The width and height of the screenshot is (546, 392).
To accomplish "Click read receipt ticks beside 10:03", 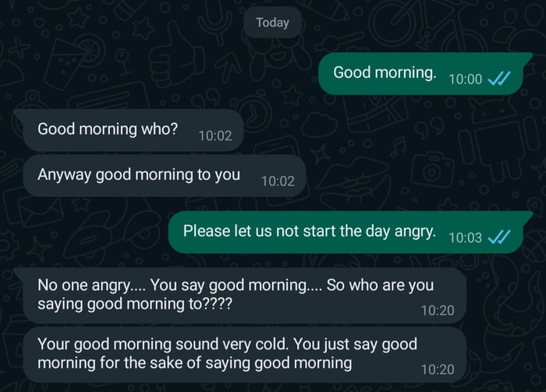I will [498, 238].
